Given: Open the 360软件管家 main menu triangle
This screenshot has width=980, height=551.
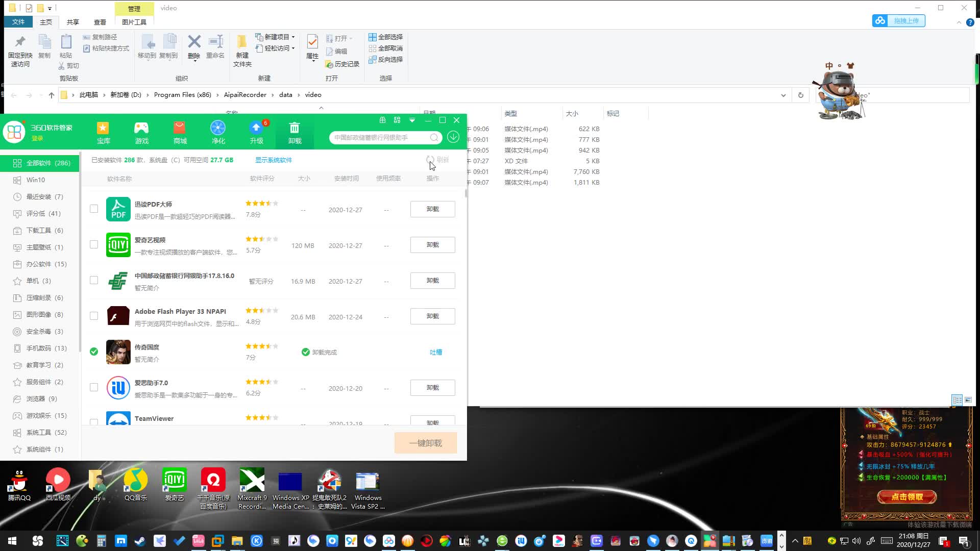Looking at the screenshot, I should (412, 120).
